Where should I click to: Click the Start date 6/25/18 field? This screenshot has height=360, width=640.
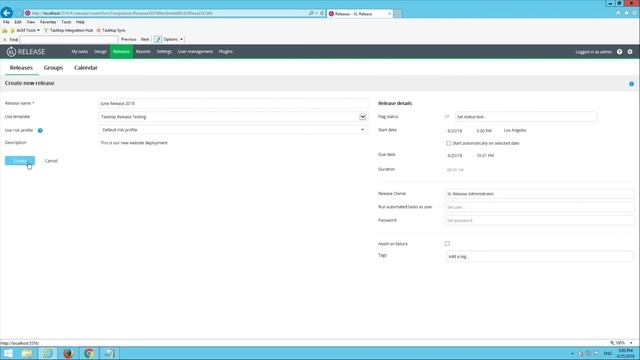pos(455,131)
